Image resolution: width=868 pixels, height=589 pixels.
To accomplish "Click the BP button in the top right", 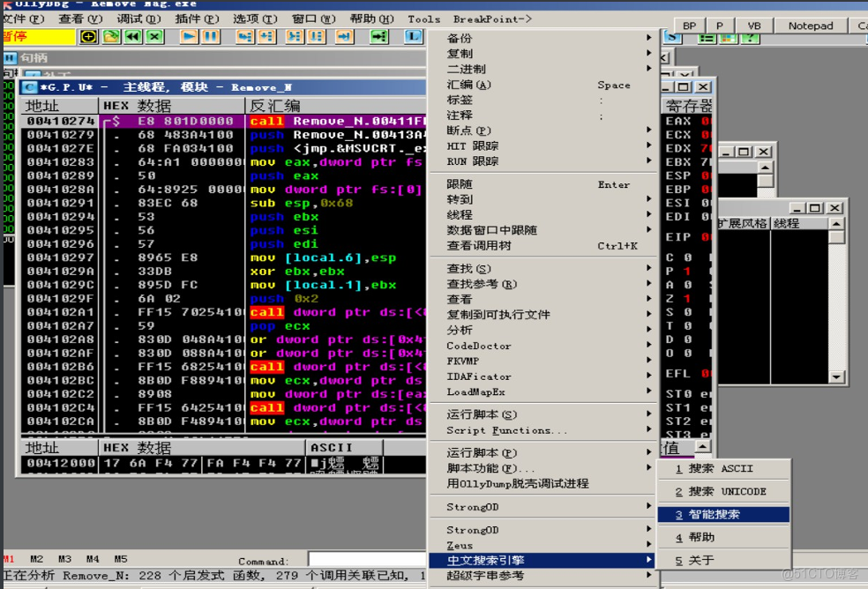I will [689, 26].
